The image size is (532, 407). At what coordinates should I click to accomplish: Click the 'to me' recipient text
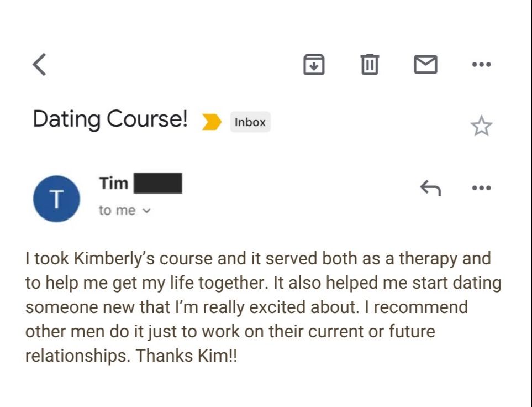point(117,210)
